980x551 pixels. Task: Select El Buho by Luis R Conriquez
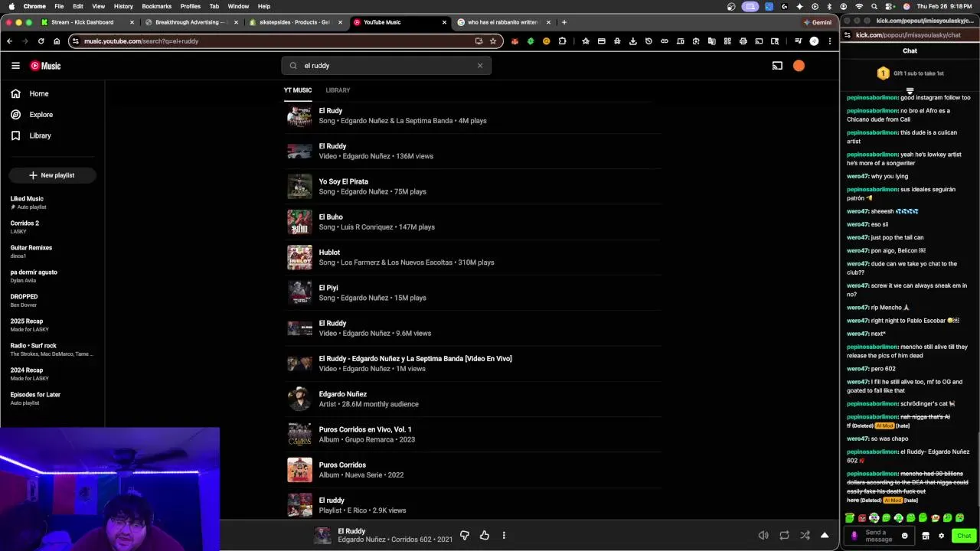pyautogui.click(x=473, y=222)
